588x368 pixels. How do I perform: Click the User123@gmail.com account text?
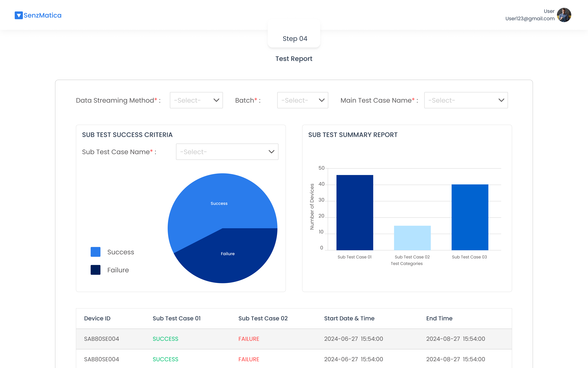point(530,19)
